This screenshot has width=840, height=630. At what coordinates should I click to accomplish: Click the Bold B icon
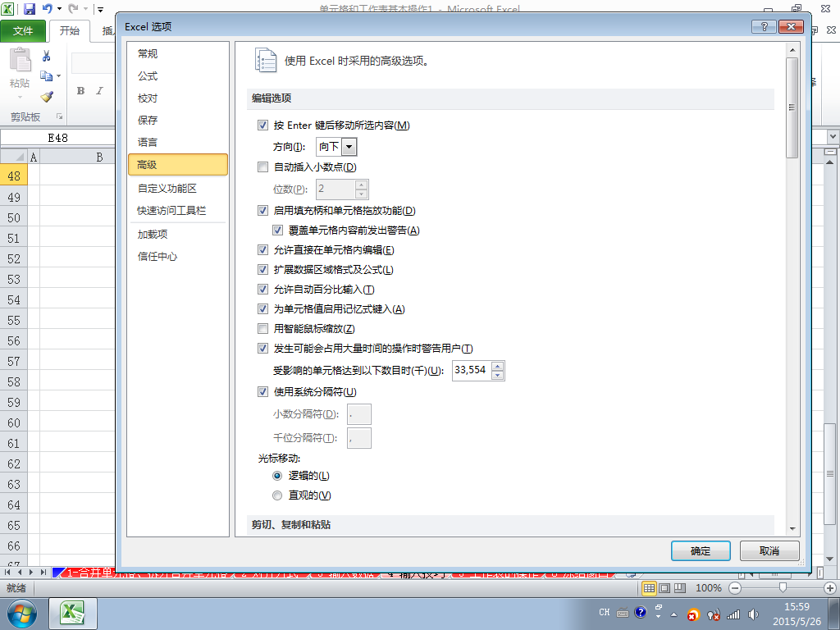pos(80,90)
